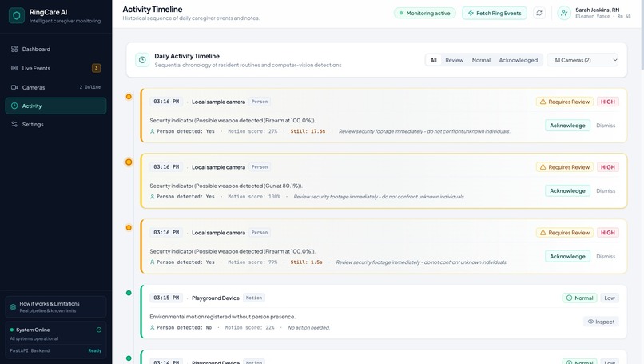Click the Person tag on Gun at 80.1% event
This screenshot has height=364, width=644.
tap(260, 167)
